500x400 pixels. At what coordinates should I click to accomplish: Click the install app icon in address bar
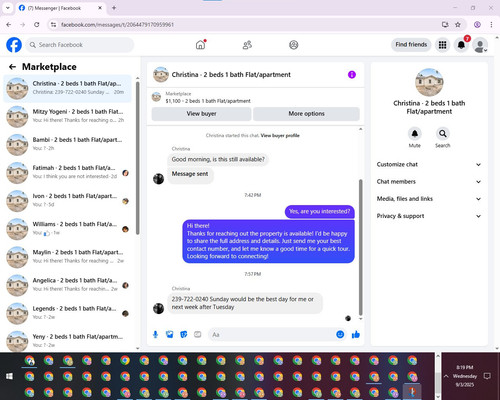[x=445, y=25]
